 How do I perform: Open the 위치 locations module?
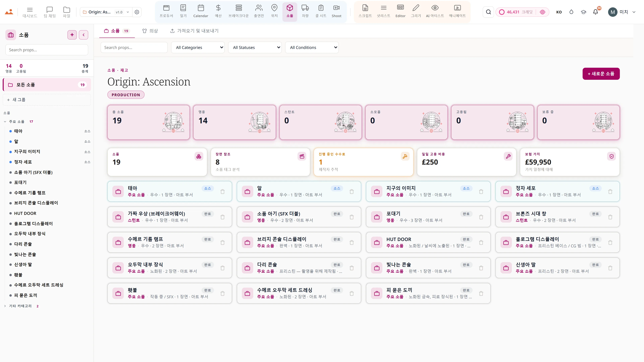pos(274,11)
